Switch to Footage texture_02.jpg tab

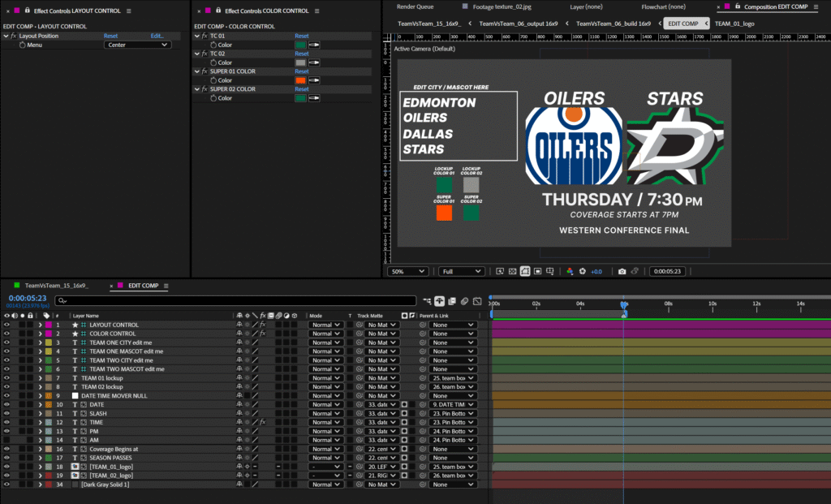(502, 6)
